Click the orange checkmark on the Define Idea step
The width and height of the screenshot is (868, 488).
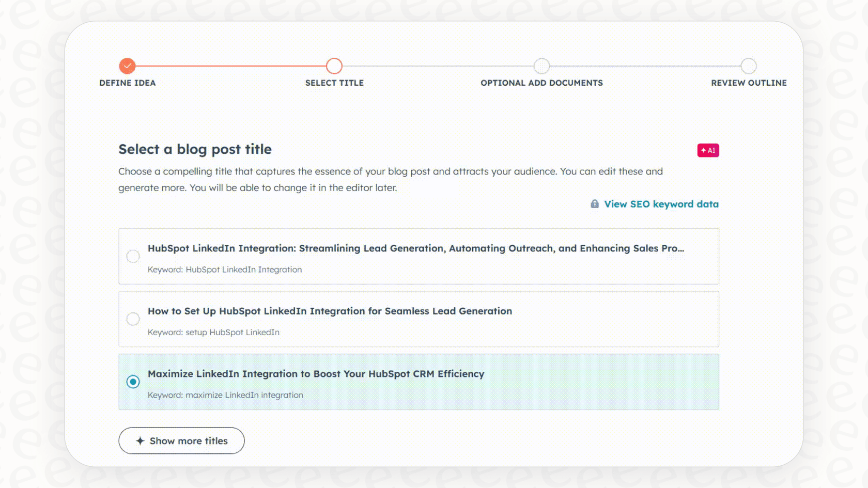(x=128, y=66)
